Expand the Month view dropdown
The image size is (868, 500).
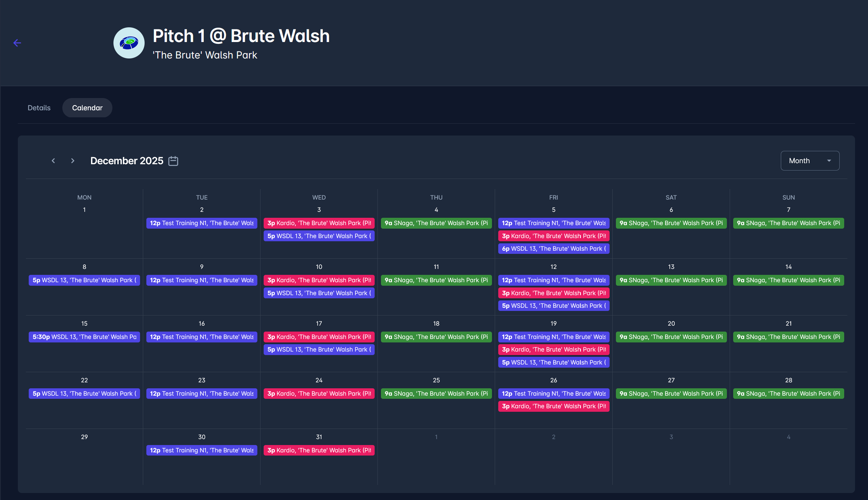[x=810, y=161]
